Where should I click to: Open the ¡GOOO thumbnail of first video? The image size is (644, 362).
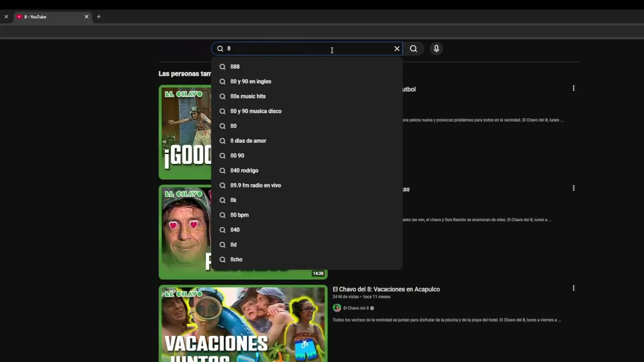coord(185,132)
